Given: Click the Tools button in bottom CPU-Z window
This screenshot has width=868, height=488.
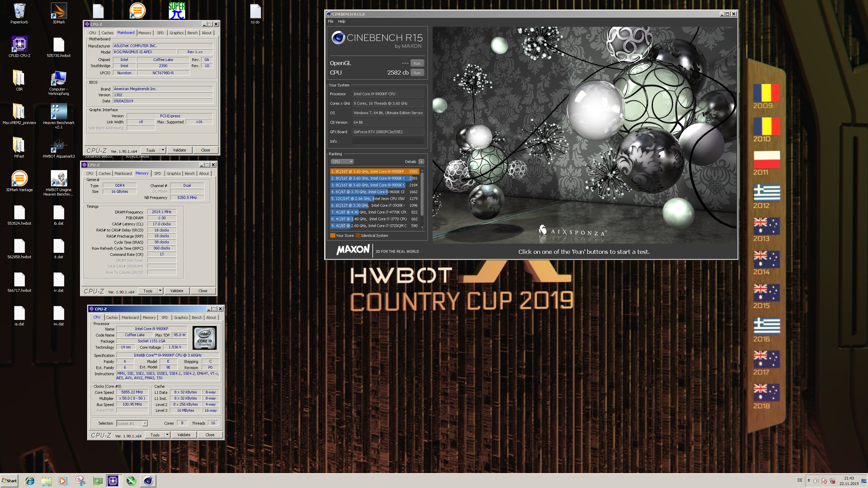Looking at the screenshot, I should tap(155, 435).
